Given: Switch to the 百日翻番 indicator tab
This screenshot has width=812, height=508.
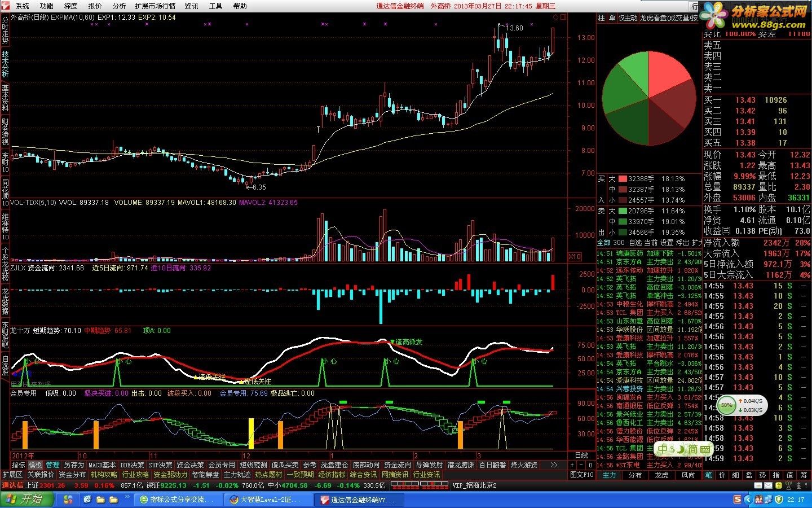Looking at the screenshot, I should pyautogui.click(x=493, y=465).
